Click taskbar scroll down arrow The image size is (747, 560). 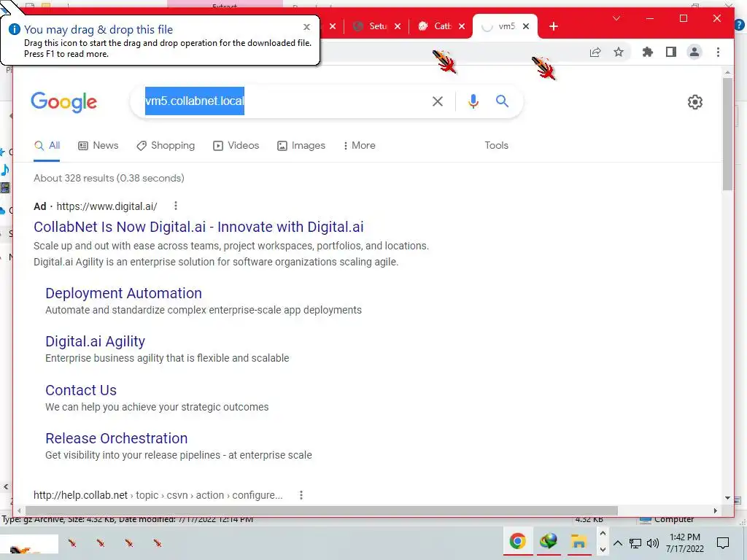pyautogui.click(x=603, y=550)
